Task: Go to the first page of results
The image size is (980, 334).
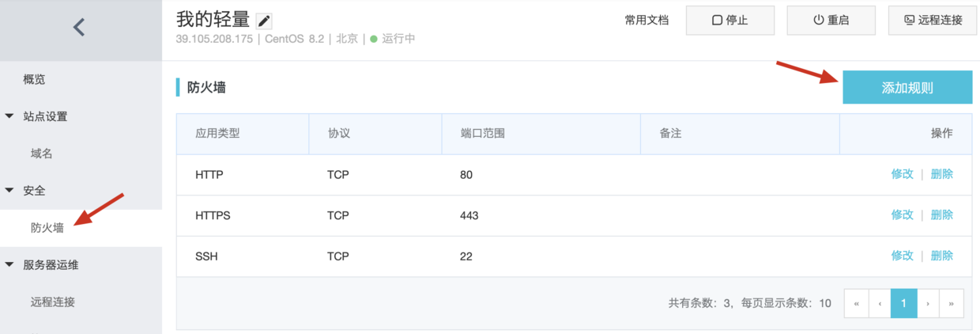Action: click(857, 303)
